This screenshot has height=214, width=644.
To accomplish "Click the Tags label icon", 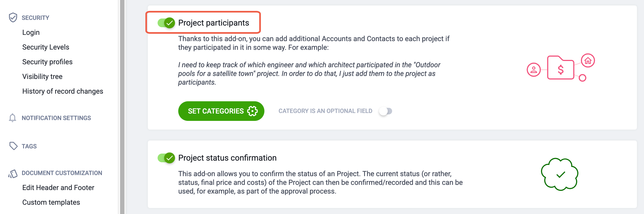I will tap(13, 146).
